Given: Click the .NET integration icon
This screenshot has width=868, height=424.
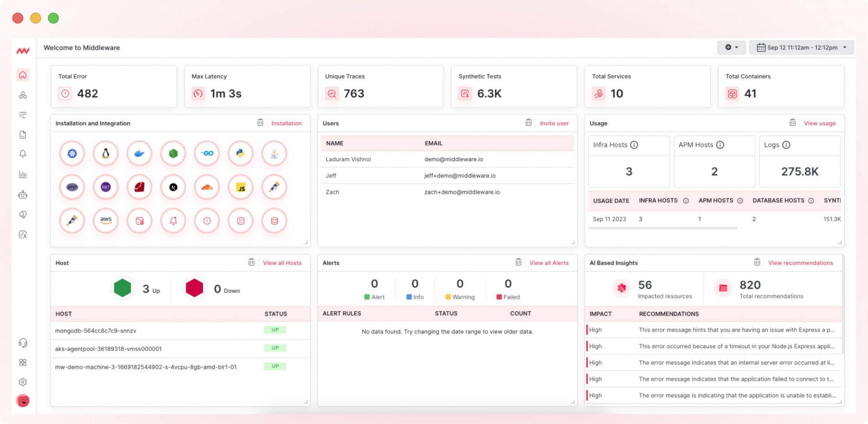Looking at the screenshot, I should (x=105, y=187).
